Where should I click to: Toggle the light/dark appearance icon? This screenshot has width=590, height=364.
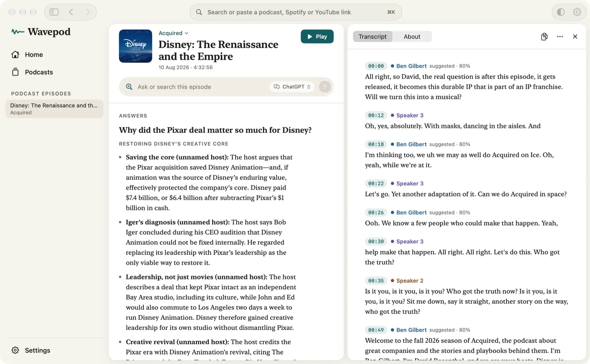[560, 12]
